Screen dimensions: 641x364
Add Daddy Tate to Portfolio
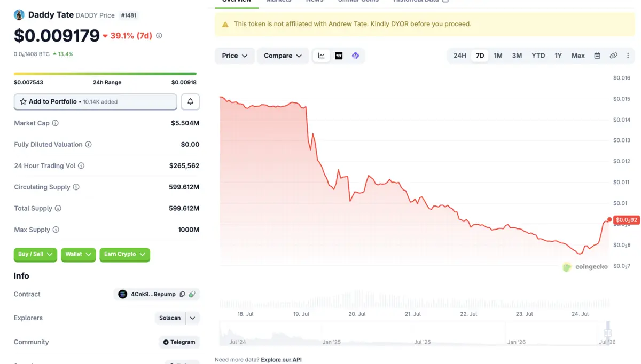[x=95, y=101]
